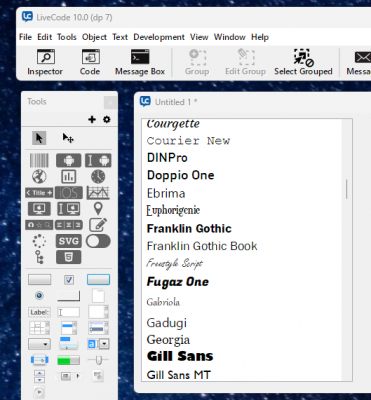Open the Message Box
This screenshot has width=371, height=400.
pos(140,62)
